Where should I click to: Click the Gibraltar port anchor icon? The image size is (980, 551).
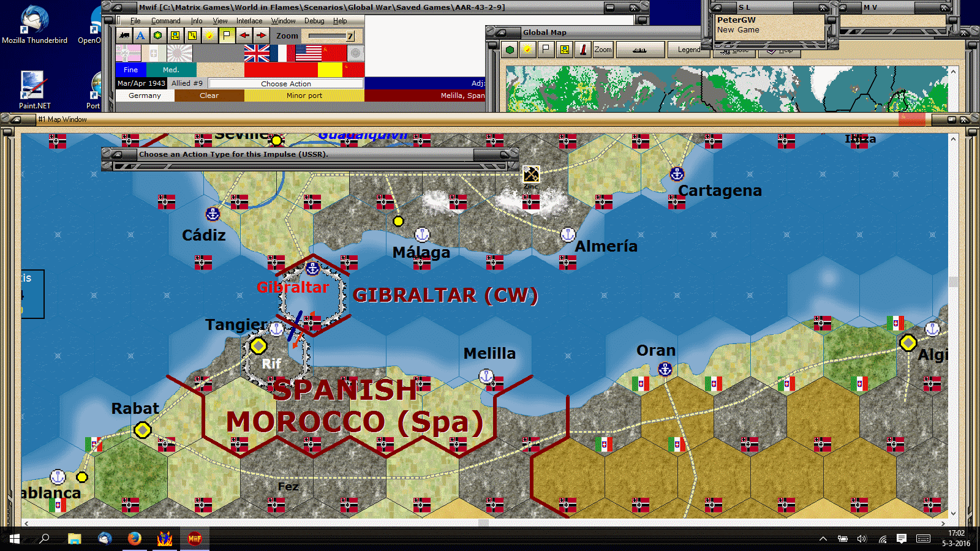click(x=312, y=268)
